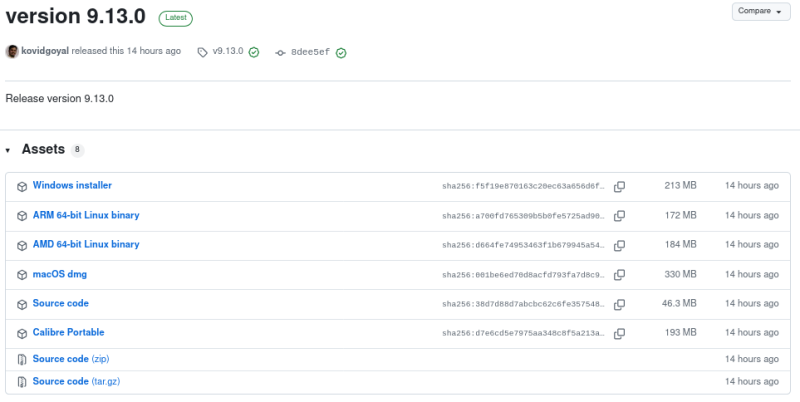Download Calibre Portable
The height and width of the screenshot is (402, 800).
click(x=68, y=332)
